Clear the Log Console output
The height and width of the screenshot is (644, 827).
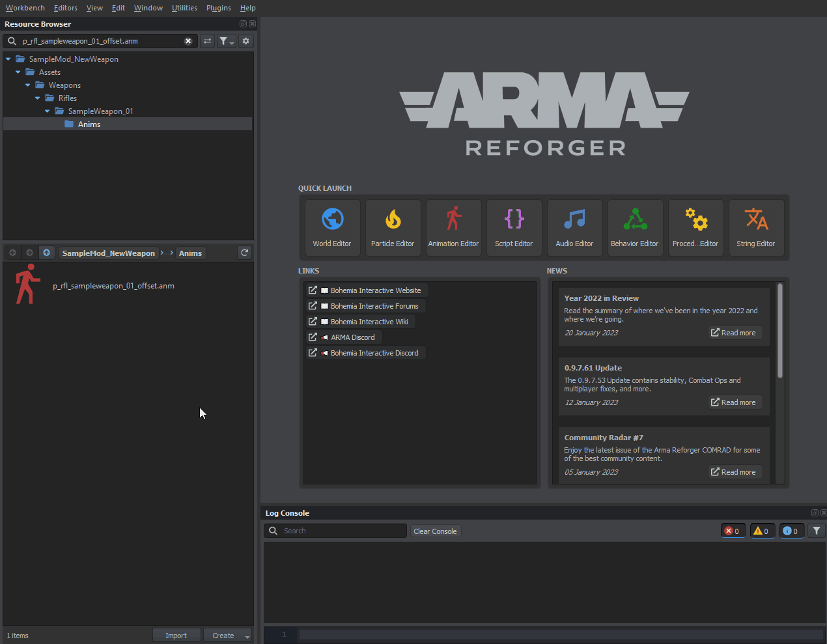click(435, 531)
